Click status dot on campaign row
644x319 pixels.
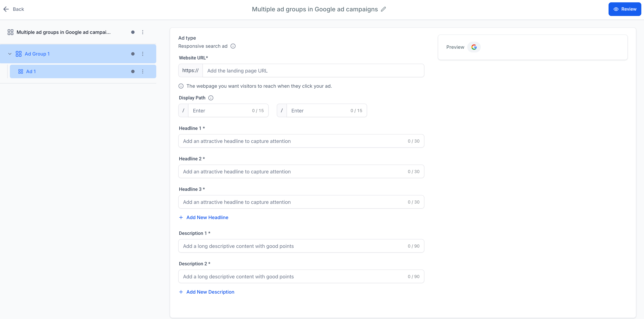pyautogui.click(x=133, y=32)
